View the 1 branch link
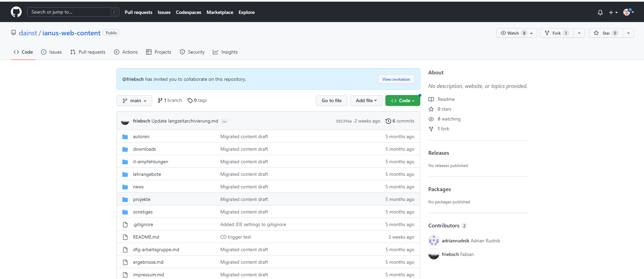Screen dimensions: 644x279 (170, 100)
